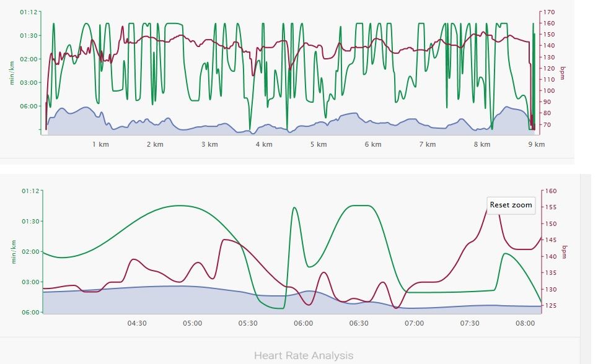The width and height of the screenshot is (598, 364).
Task: Click the 6 km distance axis label
Action: tap(373, 144)
